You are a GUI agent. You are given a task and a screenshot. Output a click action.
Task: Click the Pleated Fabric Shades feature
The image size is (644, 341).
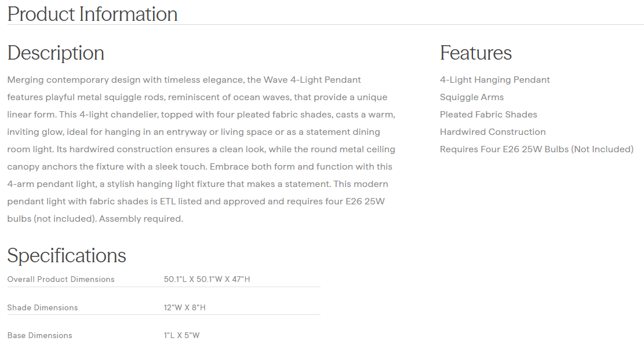pyautogui.click(x=488, y=115)
